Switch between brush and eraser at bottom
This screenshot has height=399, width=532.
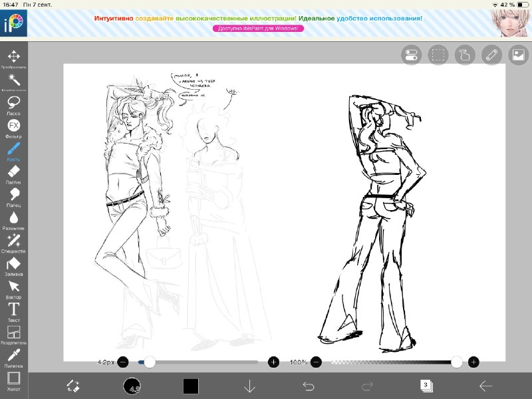click(73, 386)
